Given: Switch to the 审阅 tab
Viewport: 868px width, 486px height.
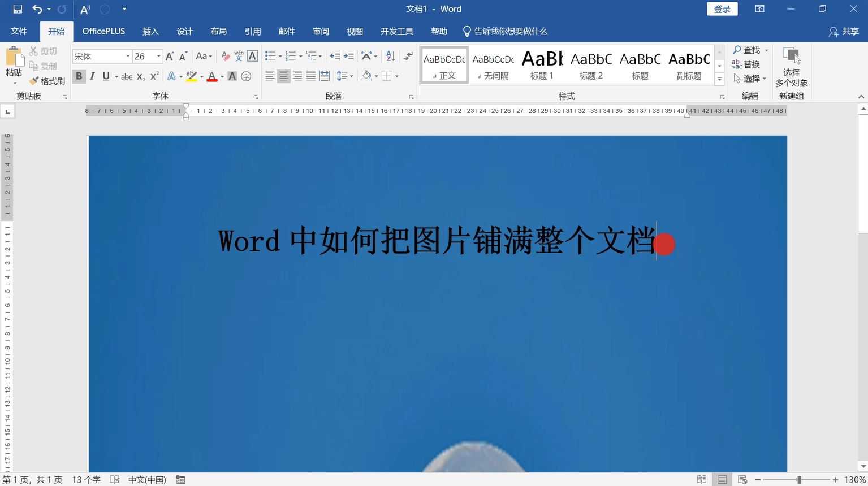Looking at the screenshot, I should 321,32.
